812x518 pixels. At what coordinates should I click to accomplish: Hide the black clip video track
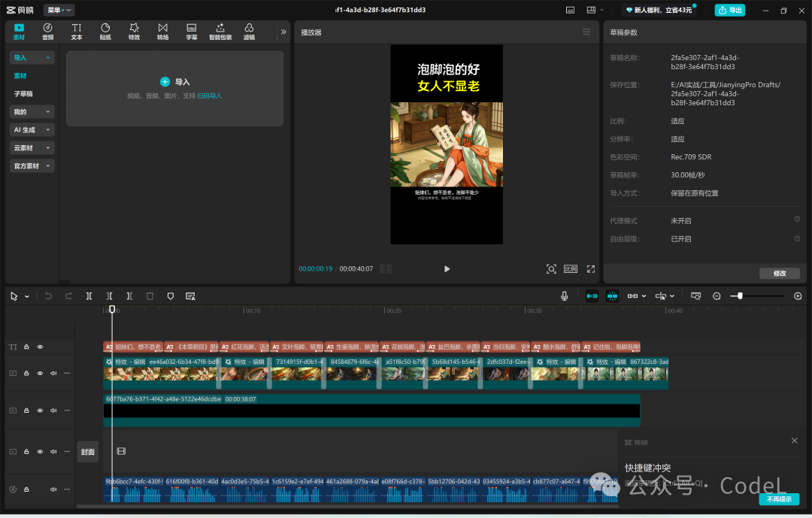(40, 410)
